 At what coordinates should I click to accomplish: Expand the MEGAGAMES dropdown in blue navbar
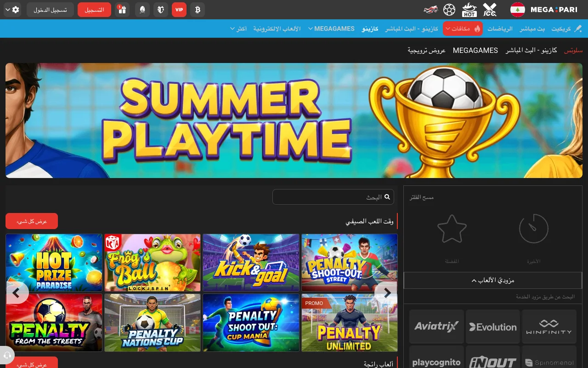[331, 29]
